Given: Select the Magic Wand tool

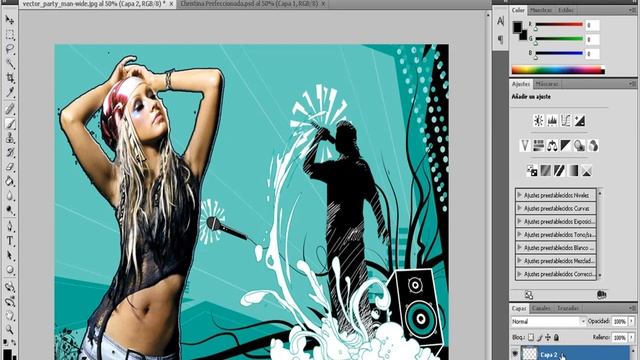Looking at the screenshot, I should [x=10, y=63].
